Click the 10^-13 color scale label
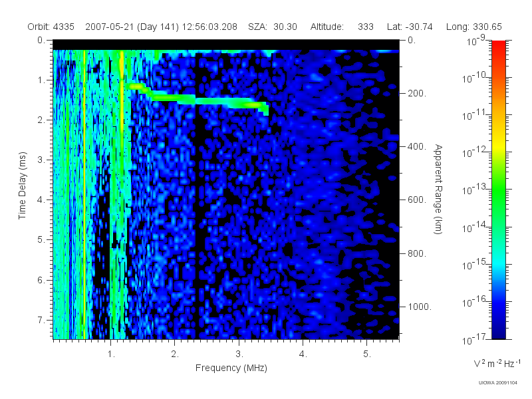The height and width of the screenshot is (399, 532). pos(474,190)
